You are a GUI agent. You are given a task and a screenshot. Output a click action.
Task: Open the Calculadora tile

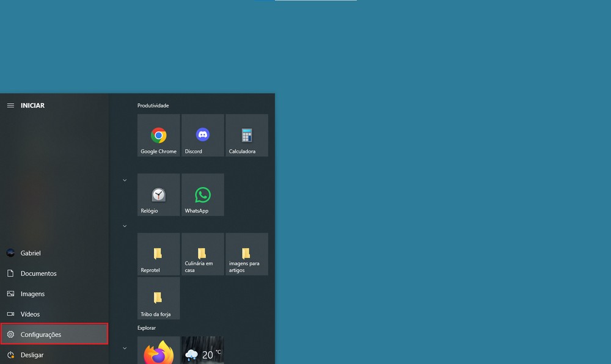pyautogui.click(x=246, y=135)
